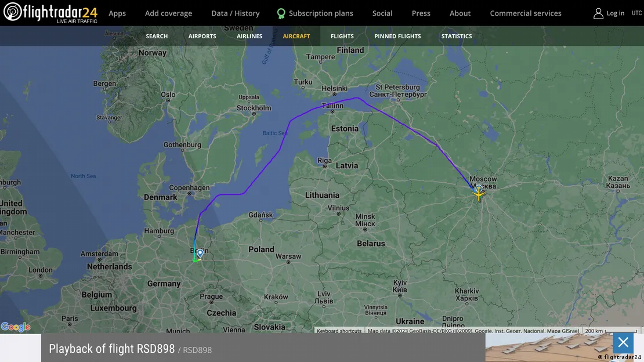
Task: Click the Hamburg map label
Action: pyautogui.click(x=159, y=231)
